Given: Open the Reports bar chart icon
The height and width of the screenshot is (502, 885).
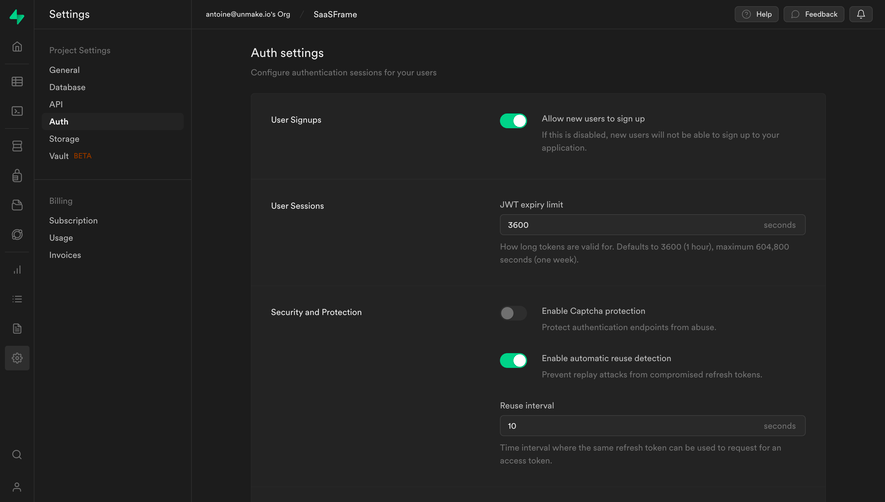Looking at the screenshot, I should [x=17, y=270].
